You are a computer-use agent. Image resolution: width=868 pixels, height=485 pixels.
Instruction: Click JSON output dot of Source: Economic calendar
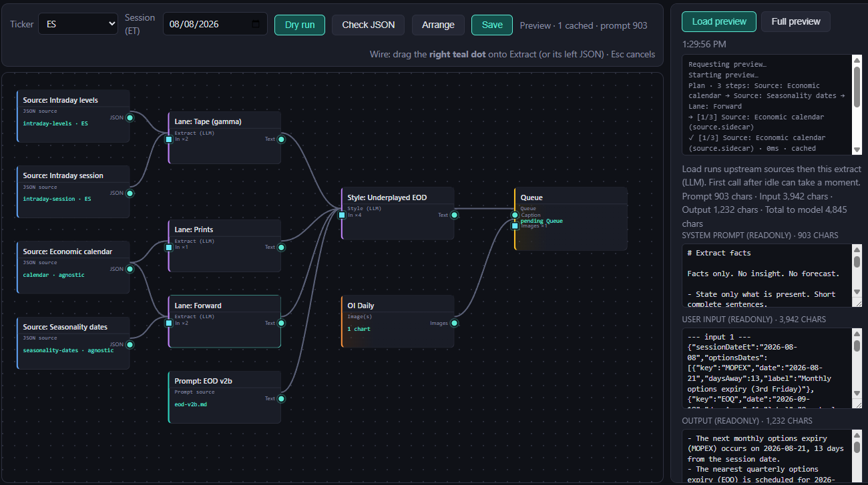(130, 269)
